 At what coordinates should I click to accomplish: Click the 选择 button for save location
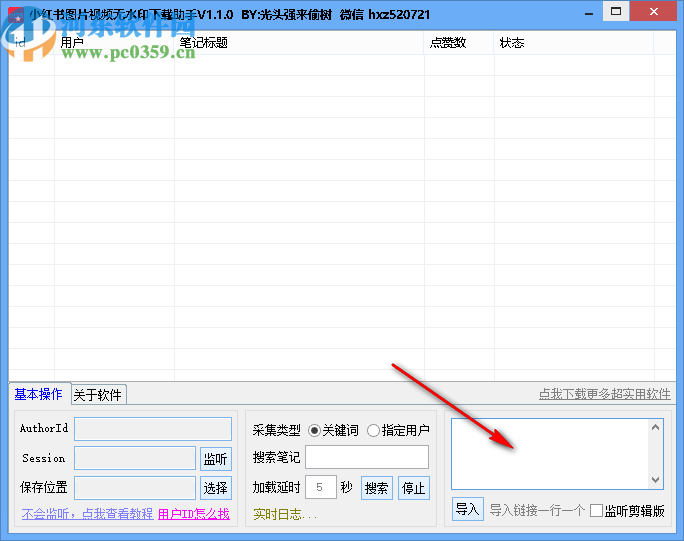point(215,488)
